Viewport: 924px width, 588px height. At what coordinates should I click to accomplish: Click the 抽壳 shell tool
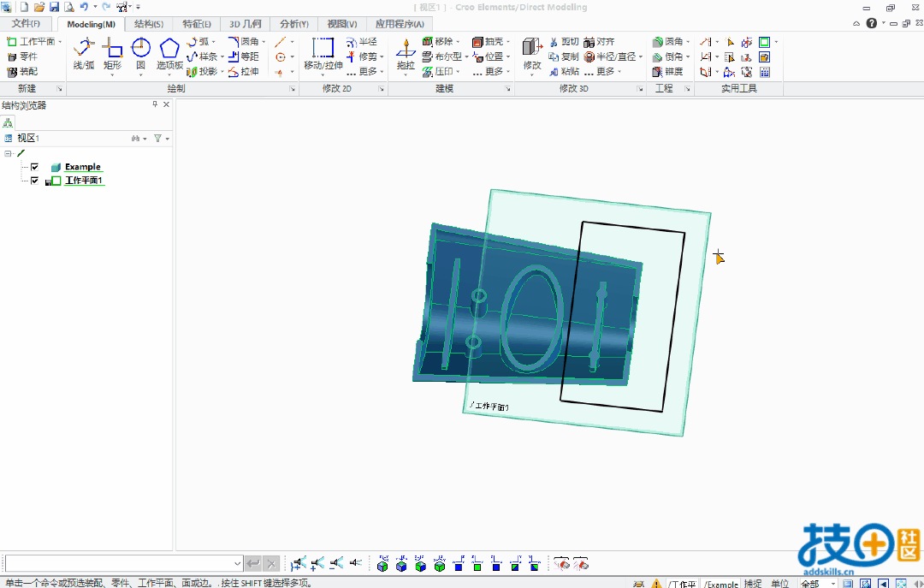tap(488, 42)
